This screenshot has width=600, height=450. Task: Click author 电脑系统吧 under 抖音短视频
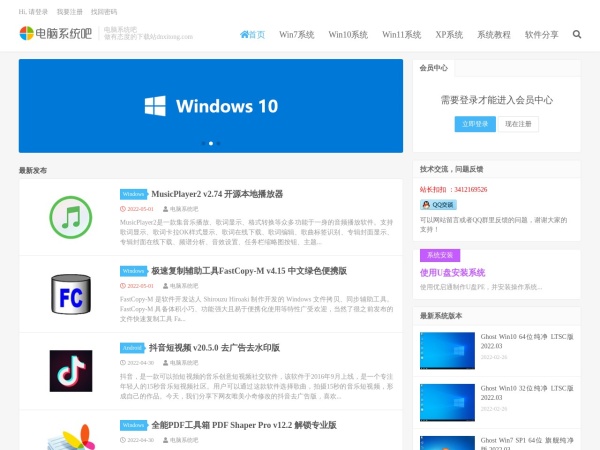click(184, 363)
